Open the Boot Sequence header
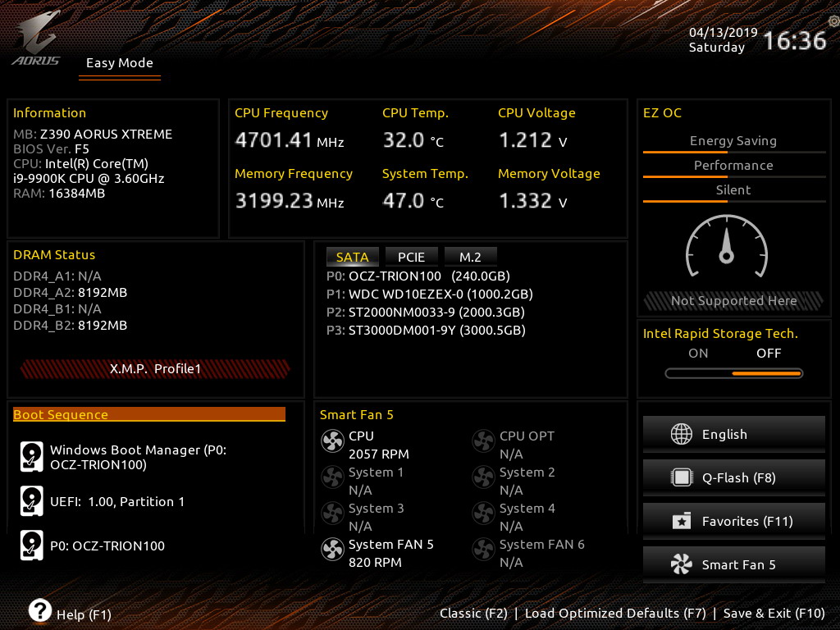Screen dimensions: 840x630 [x=149, y=414]
